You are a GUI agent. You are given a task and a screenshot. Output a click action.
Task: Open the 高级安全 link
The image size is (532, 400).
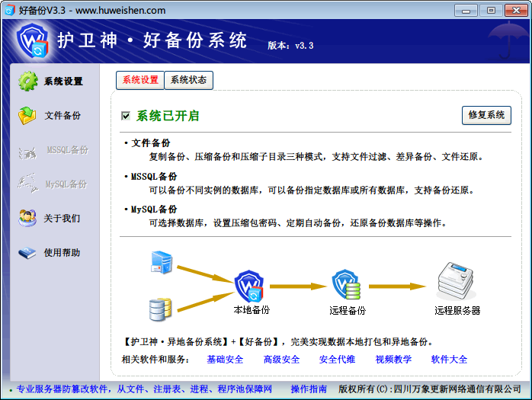[x=281, y=360]
